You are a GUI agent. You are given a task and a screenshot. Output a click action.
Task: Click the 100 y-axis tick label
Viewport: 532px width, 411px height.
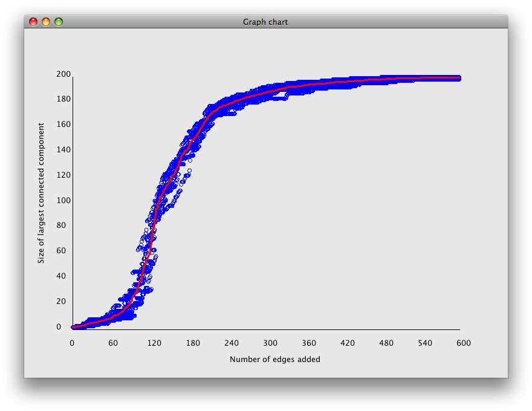tap(63, 201)
